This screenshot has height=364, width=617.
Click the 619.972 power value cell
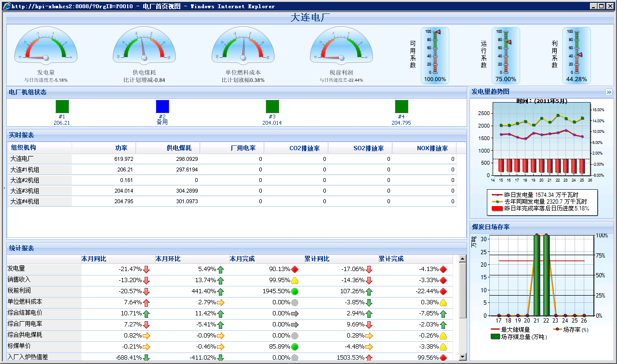tap(123, 159)
